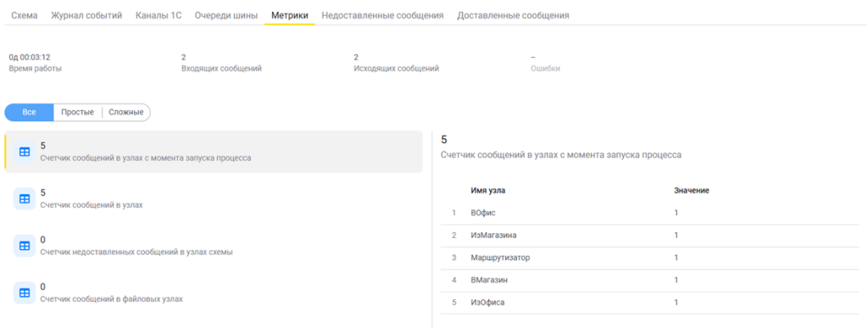Click the uptime value «0д 00:03:12»
The width and height of the screenshot is (868, 328).
(30, 57)
